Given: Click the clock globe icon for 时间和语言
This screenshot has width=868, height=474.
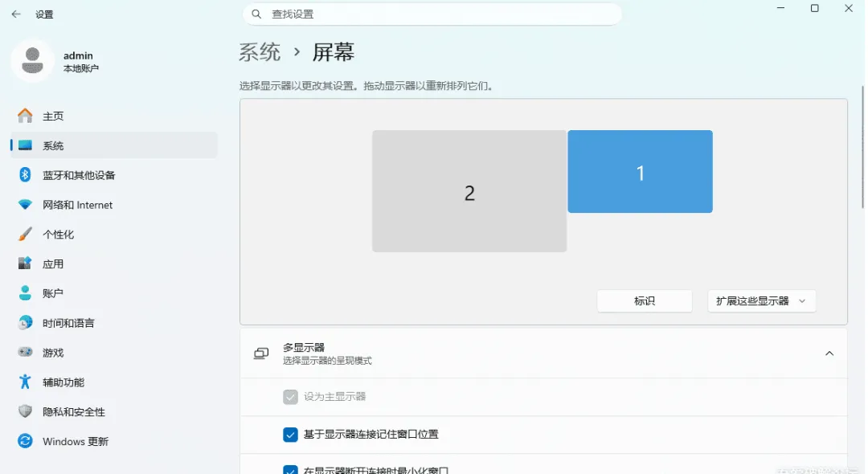Looking at the screenshot, I should (25, 322).
